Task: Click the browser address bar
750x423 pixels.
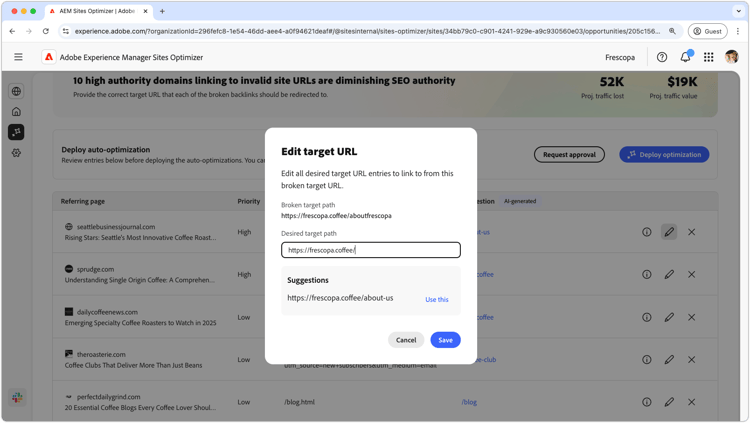Action: pyautogui.click(x=366, y=31)
